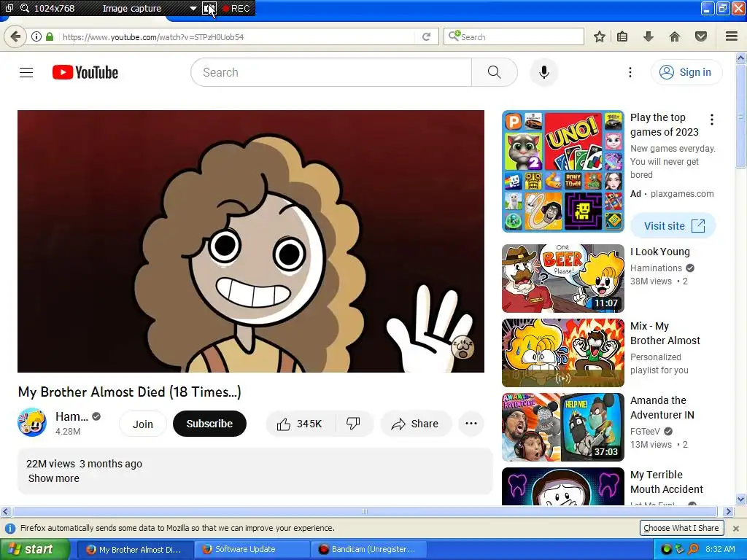This screenshot has height=560, width=747.
Task: Open the 'I Look Young' video thumbnail
Action: [x=562, y=279]
